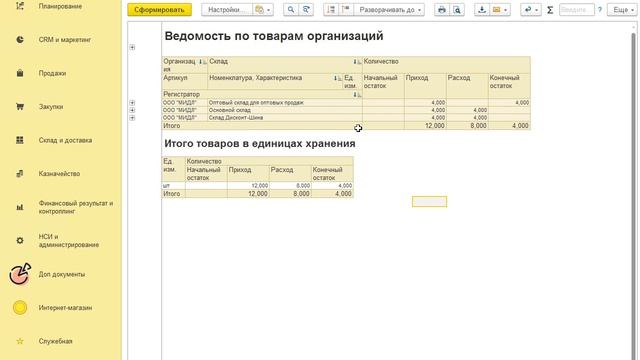640x360 pixels.
Task: Expand the report header group at top
Action: (x=132, y=47)
